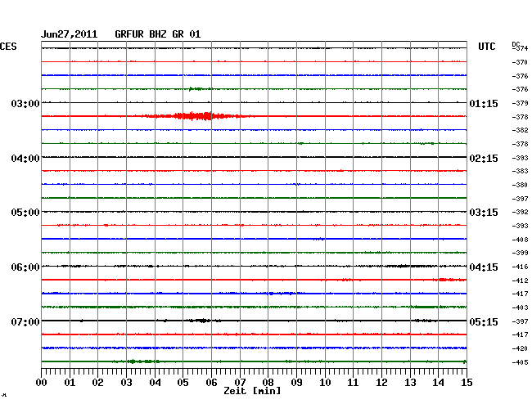Click the UTC column header
This screenshot has height=404, width=532.
[x=486, y=47]
